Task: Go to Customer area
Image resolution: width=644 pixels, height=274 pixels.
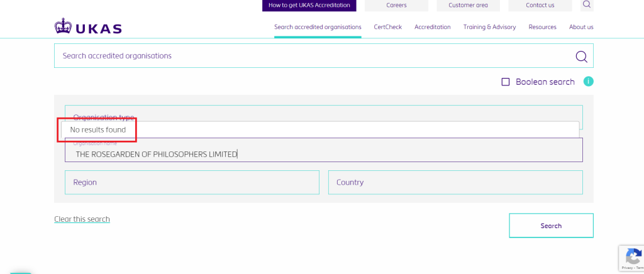Action: point(468,5)
